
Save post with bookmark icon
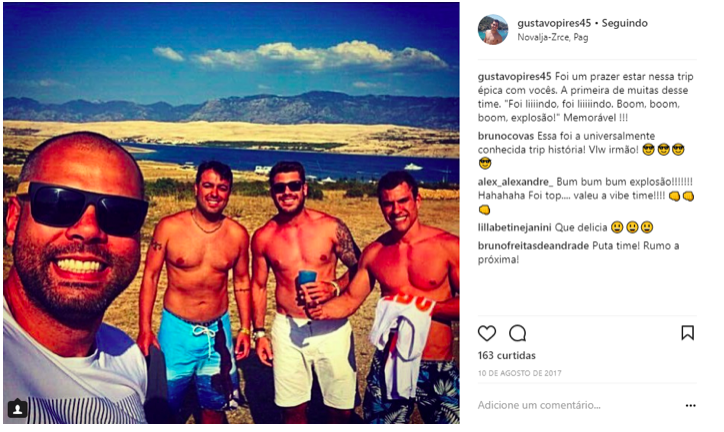click(688, 333)
